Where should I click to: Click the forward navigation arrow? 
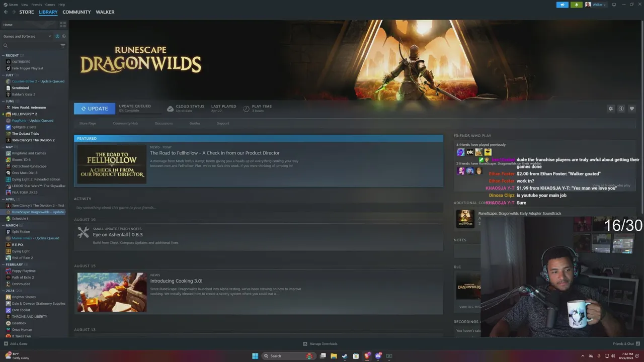[x=14, y=12]
